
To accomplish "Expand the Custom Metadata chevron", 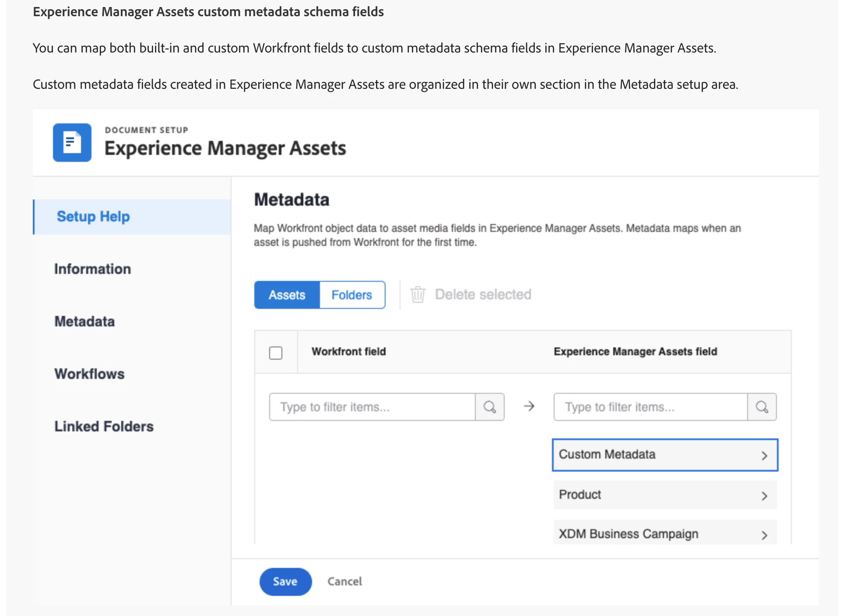I will 764,455.
